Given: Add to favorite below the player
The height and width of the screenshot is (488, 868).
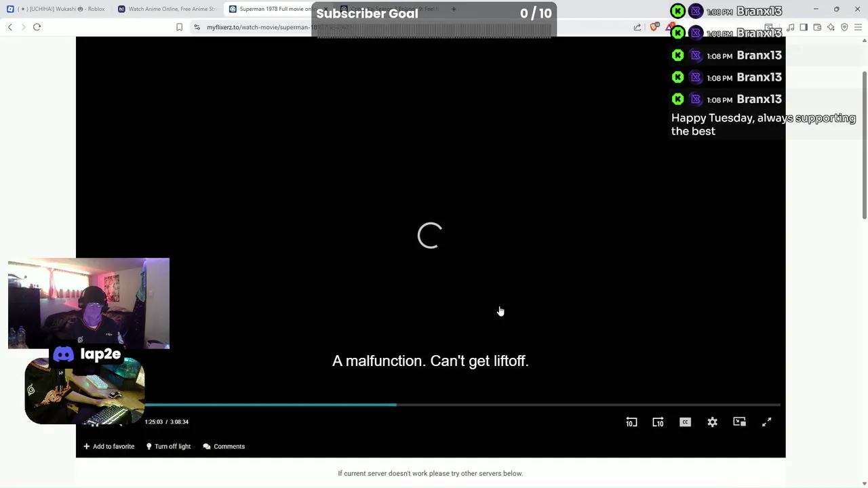Looking at the screenshot, I should [108, 447].
